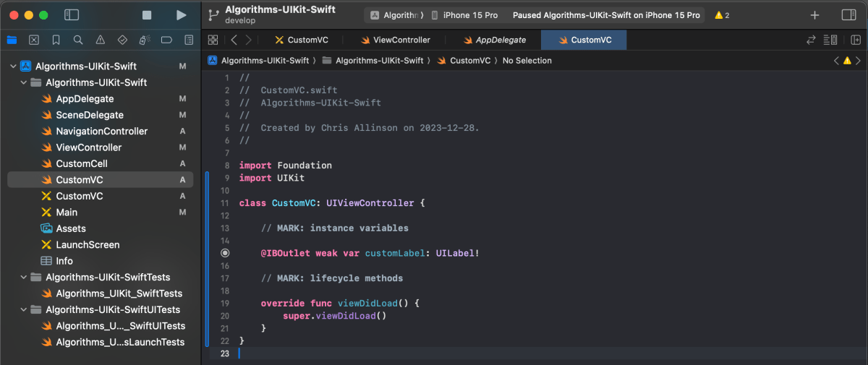
Task: Switch to the AppDelegate tab
Action: [493, 40]
